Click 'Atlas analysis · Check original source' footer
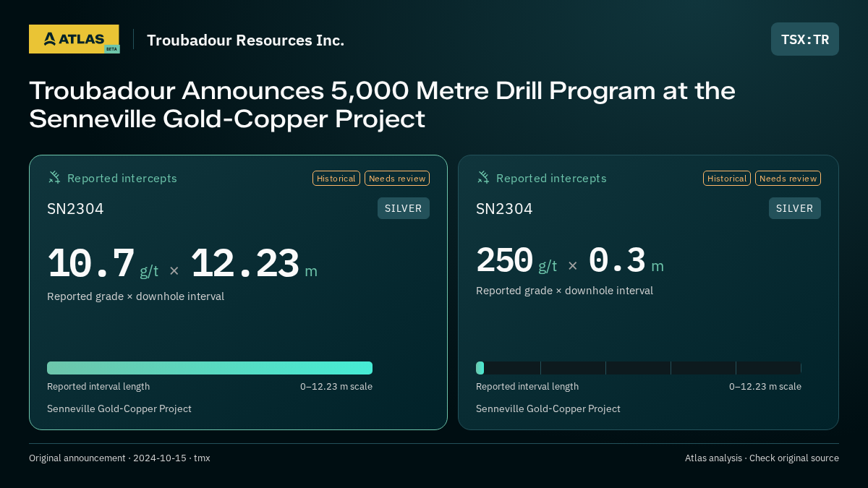Image resolution: width=868 pixels, height=488 pixels. pos(762,458)
